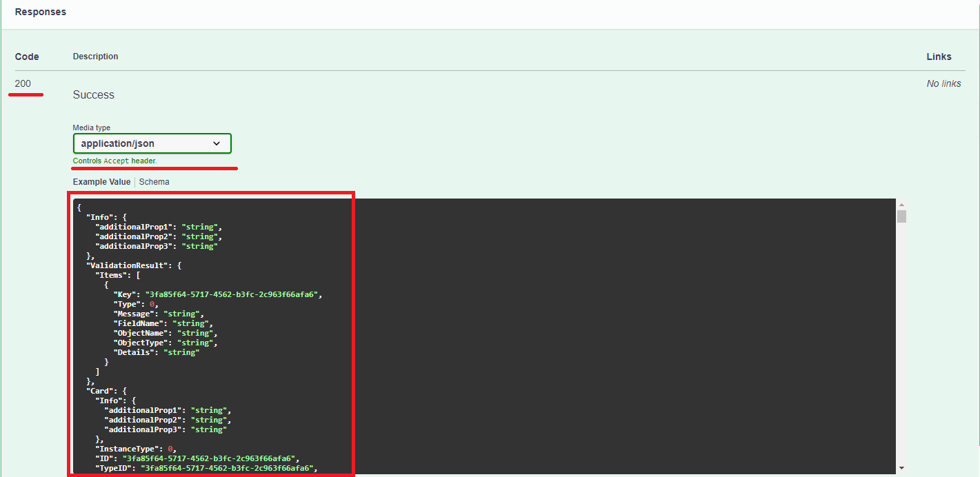
Task: Click the "Key" GUID value in Items
Action: point(231,294)
